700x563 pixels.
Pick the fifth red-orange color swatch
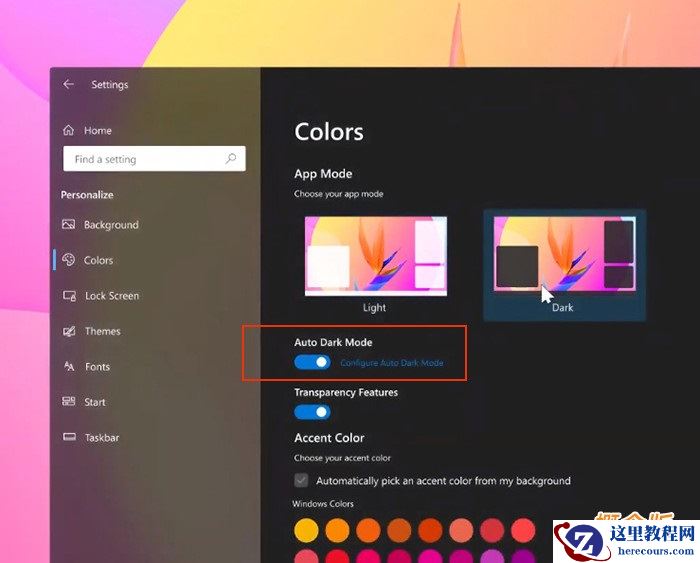[x=430, y=530]
